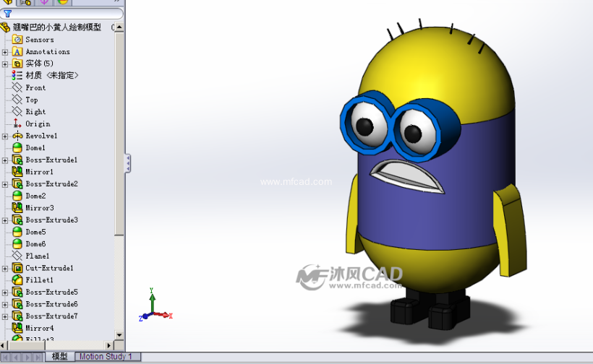Image resolution: width=593 pixels, height=364 pixels.
Task: Switch to the Motion Study 1 tab
Action: pos(106,357)
